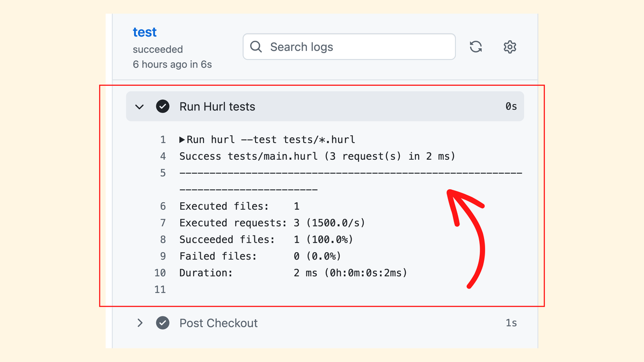Click the magnifier icon in Search logs
The image size is (644, 362).
pos(256,47)
